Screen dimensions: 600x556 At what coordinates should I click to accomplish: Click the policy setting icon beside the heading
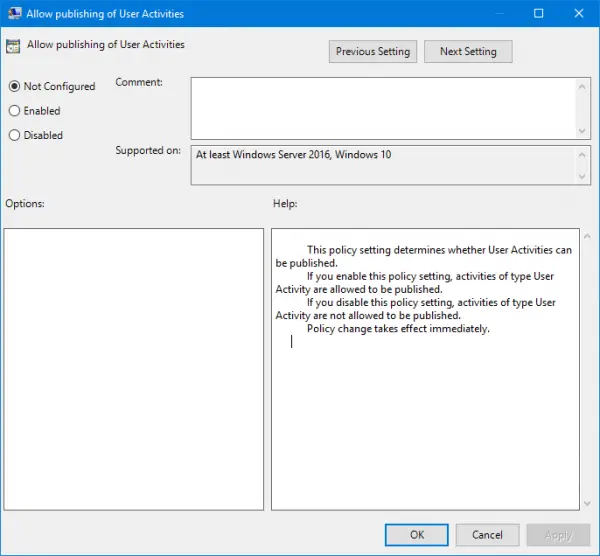(13, 46)
